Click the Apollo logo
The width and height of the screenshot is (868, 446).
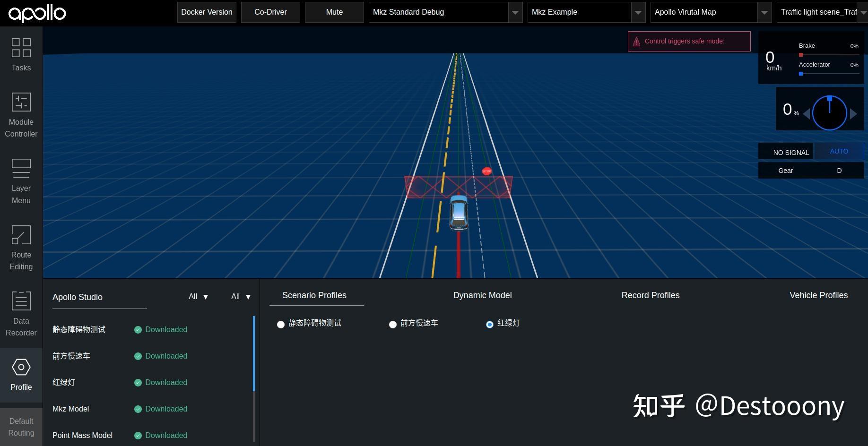[37, 13]
